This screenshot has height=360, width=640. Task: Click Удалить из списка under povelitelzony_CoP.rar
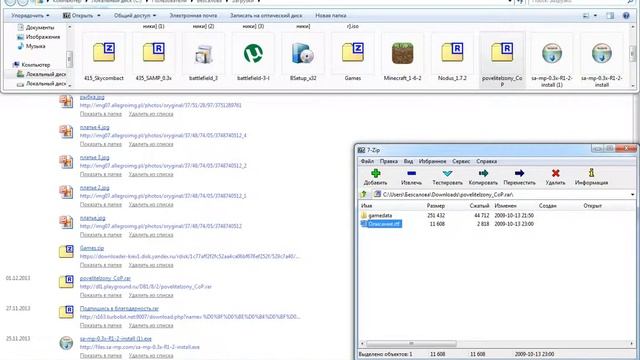151,295
